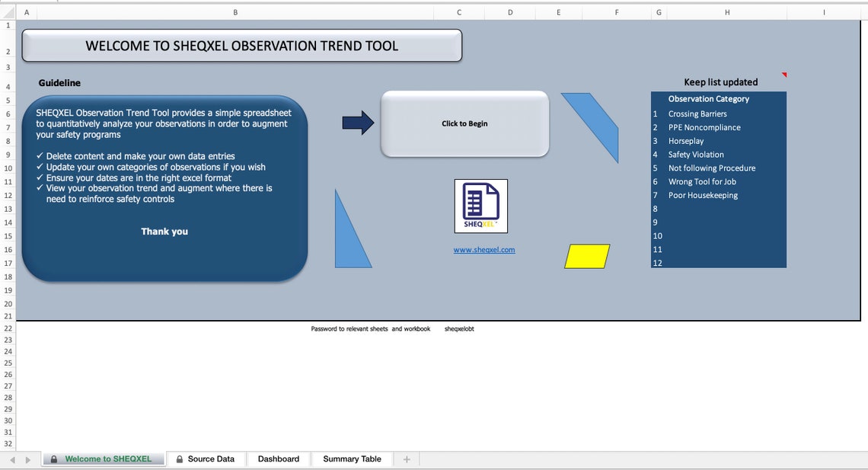Click the plus icon to add a new sheet
The height and width of the screenshot is (470, 868).
(406, 459)
